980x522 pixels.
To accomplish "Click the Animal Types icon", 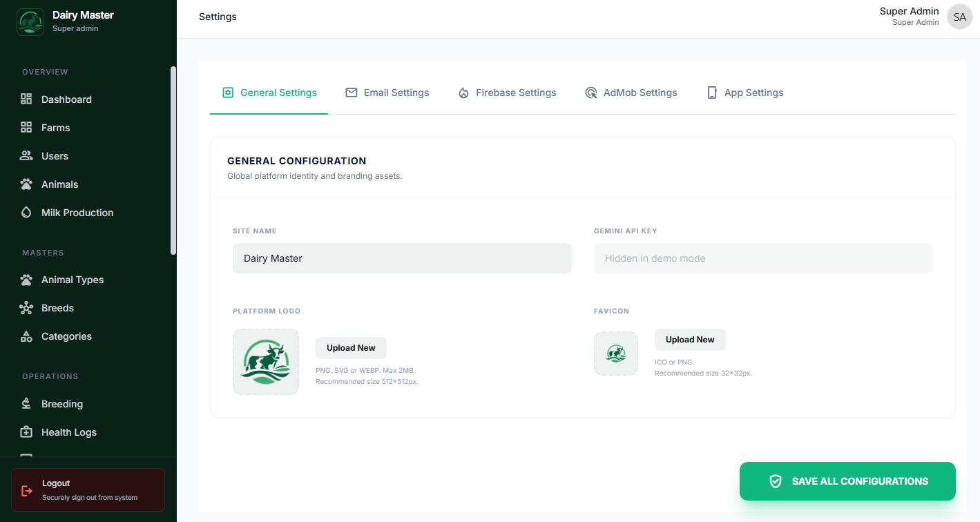I will [26, 279].
